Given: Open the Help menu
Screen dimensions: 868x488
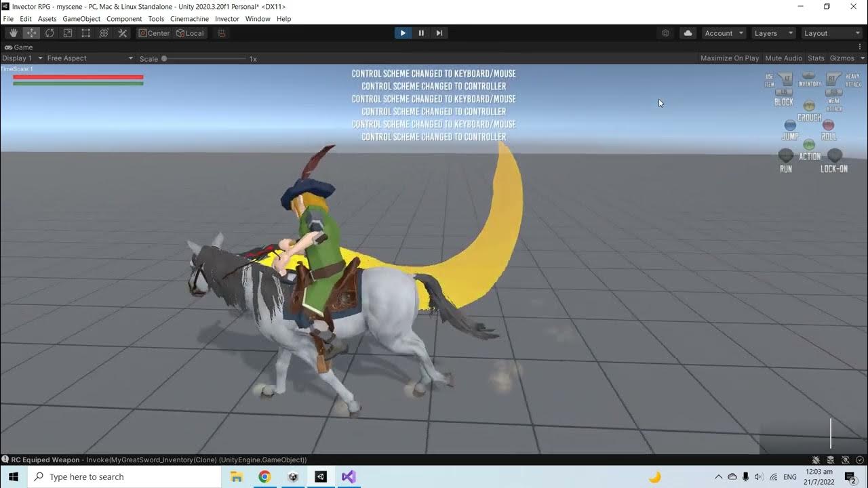Looking at the screenshot, I should pyautogui.click(x=284, y=19).
